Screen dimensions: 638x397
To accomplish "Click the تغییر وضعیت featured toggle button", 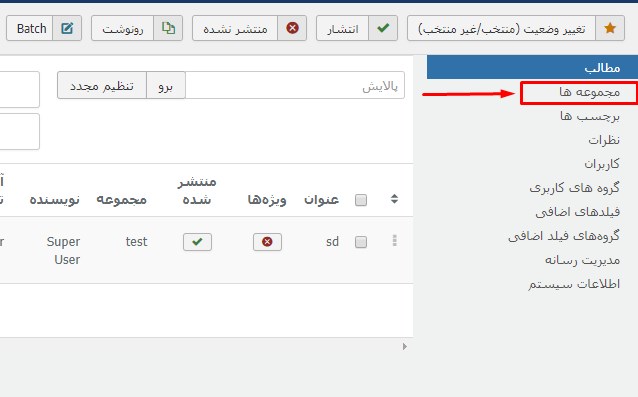I will [x=516, y=28].
